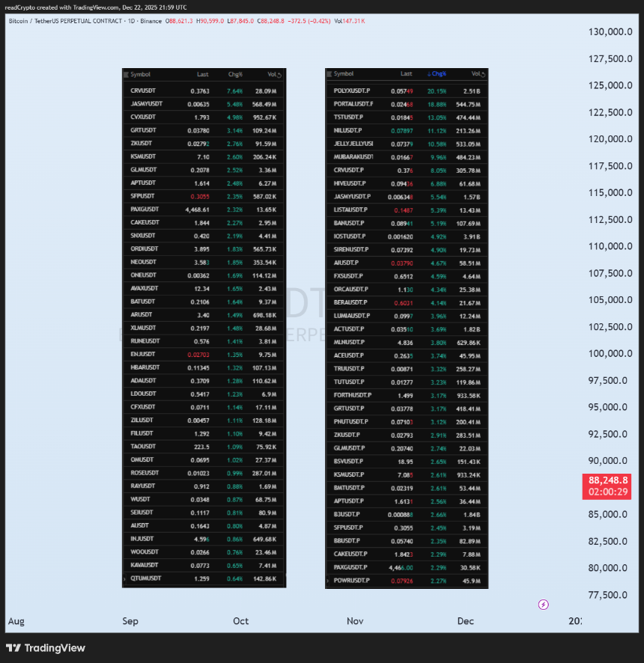
Task: Click the flag icon in the left watchlist header
Action: pyautogui.click(x=126, y=75)
